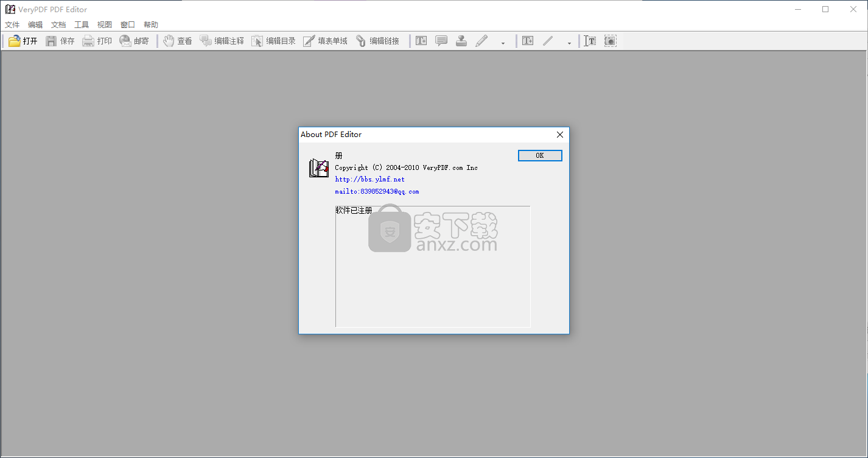Open the 视图 menu
The image size is (868, 458).
point(105,25)
